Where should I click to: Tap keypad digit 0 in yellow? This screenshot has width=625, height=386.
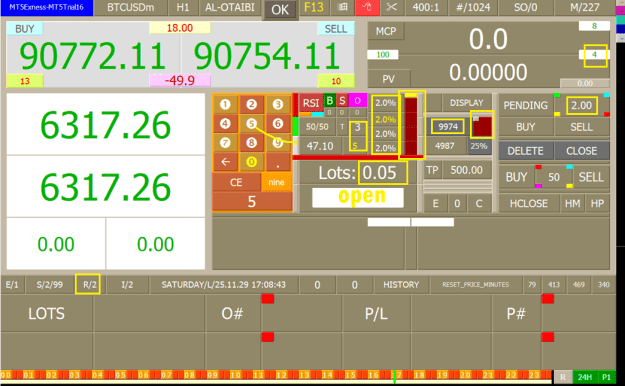click(252, 162)
